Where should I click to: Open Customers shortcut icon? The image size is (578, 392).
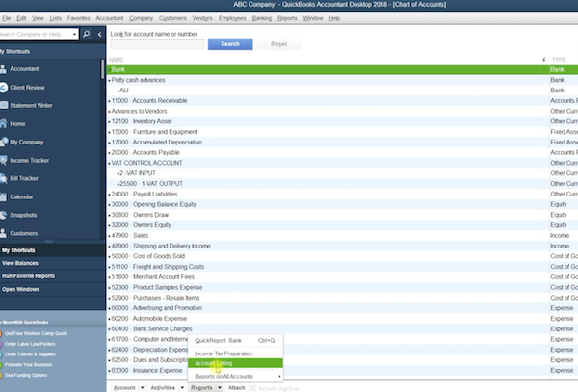click(x=3, y=233)
